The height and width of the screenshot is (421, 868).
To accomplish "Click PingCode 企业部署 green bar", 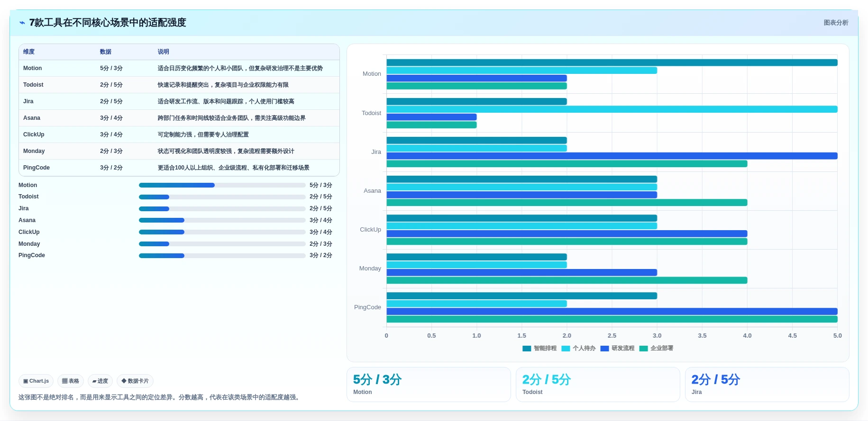I will pos(612,319).
